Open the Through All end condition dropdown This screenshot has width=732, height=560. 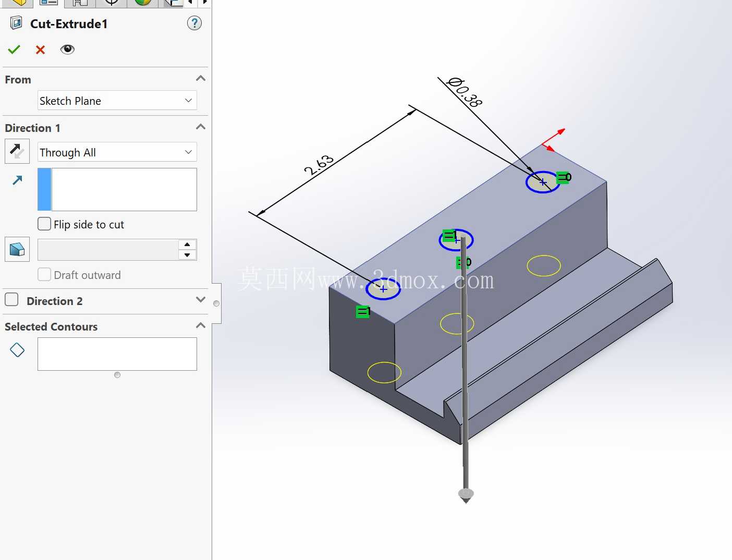coord(117,152)
